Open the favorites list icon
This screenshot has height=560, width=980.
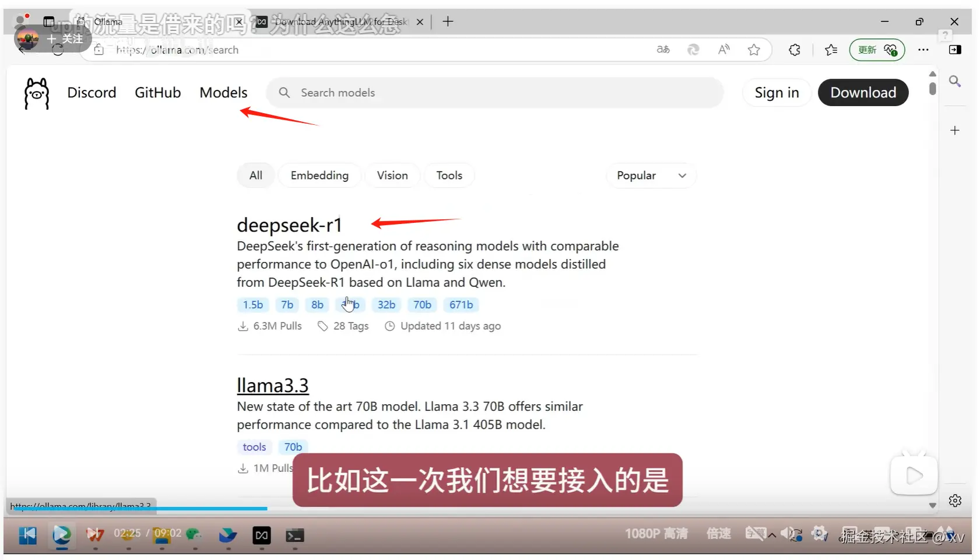coord(831,50)
